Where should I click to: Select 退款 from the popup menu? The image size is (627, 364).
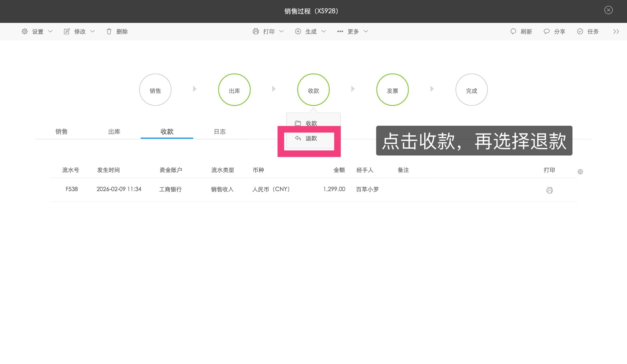coord(311,138)
